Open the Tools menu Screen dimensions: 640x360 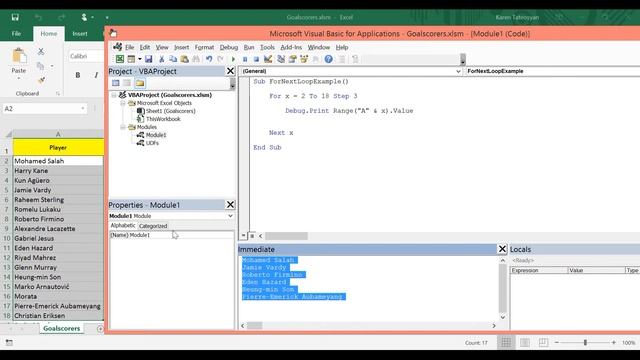(267, 47)
